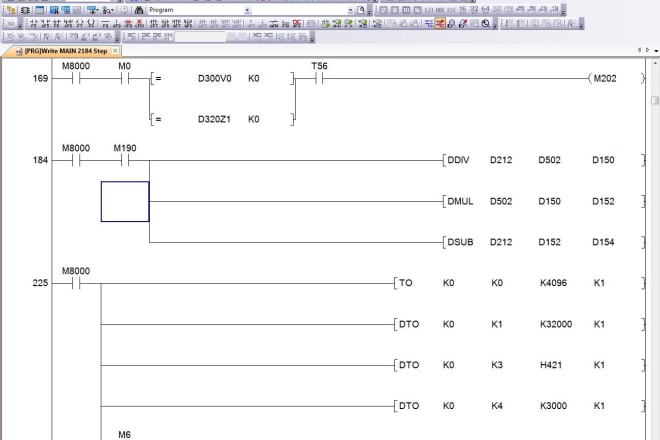Select the DTO instruction with K32000
Screen dimensions: 660x440
click(x=519, y=324)
